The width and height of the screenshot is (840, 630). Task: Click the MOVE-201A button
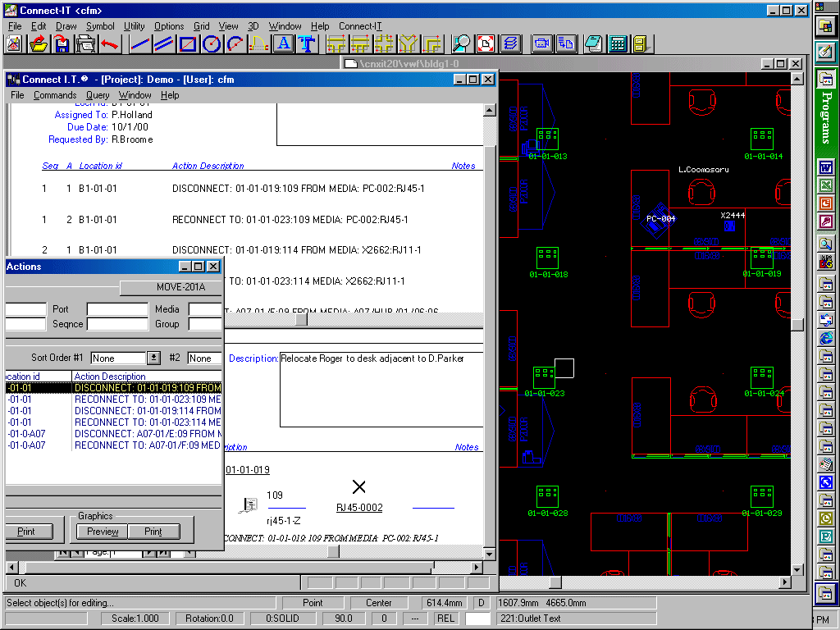(170, 287)
